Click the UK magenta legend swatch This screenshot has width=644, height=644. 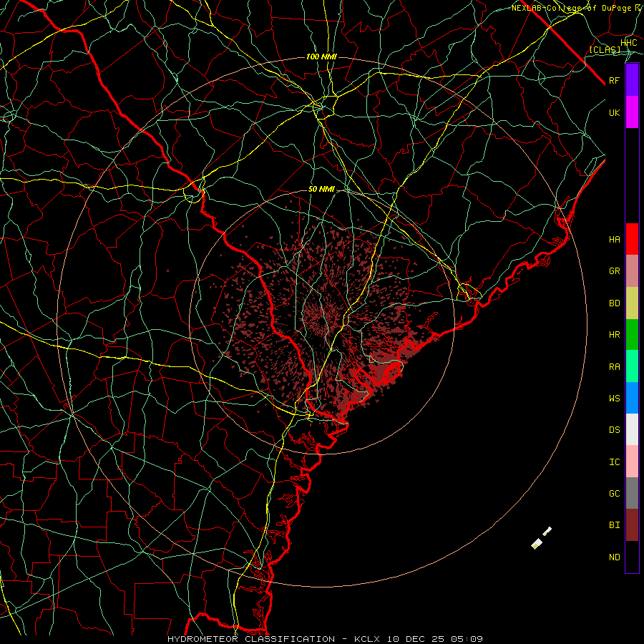[632, 112]
